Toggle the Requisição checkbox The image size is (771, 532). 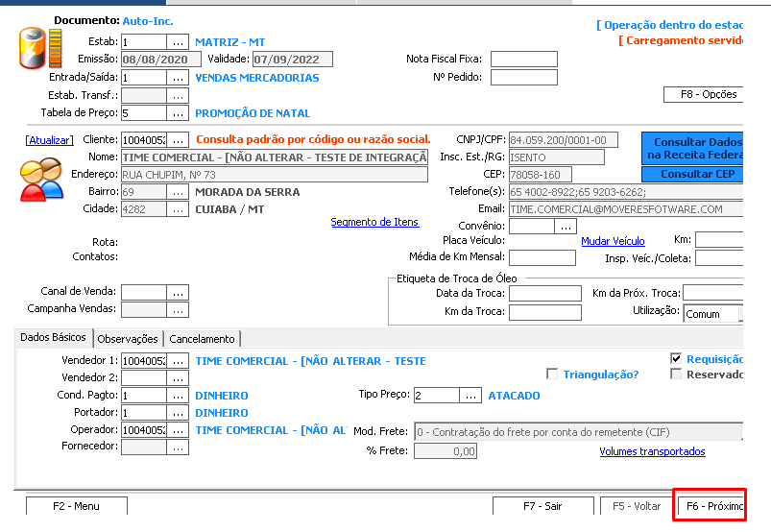coord(676,359)
